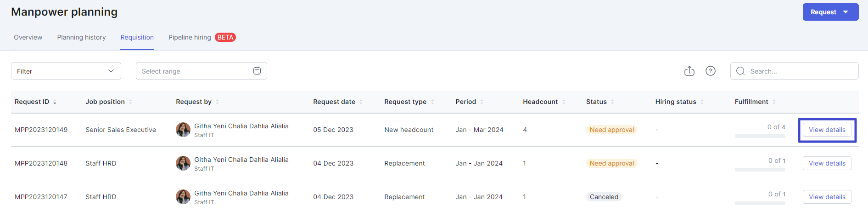View details for Senior Sales Executive request

pos(827,130)
